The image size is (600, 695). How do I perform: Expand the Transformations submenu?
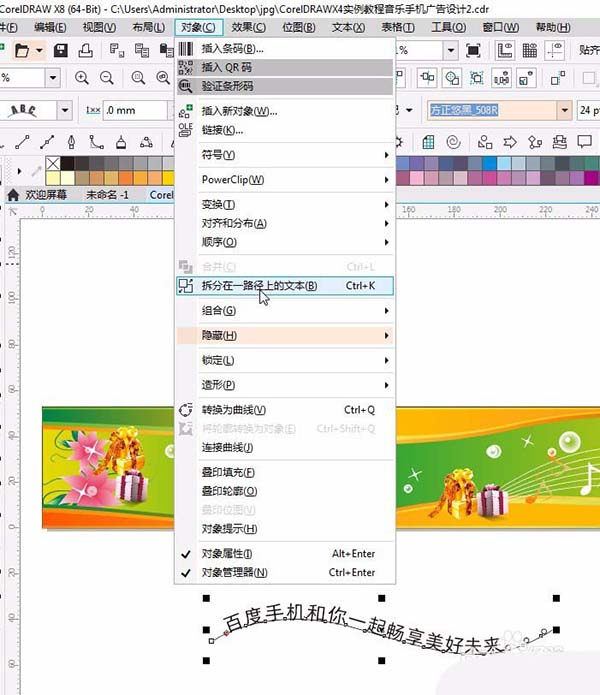(x=284, y=204)
